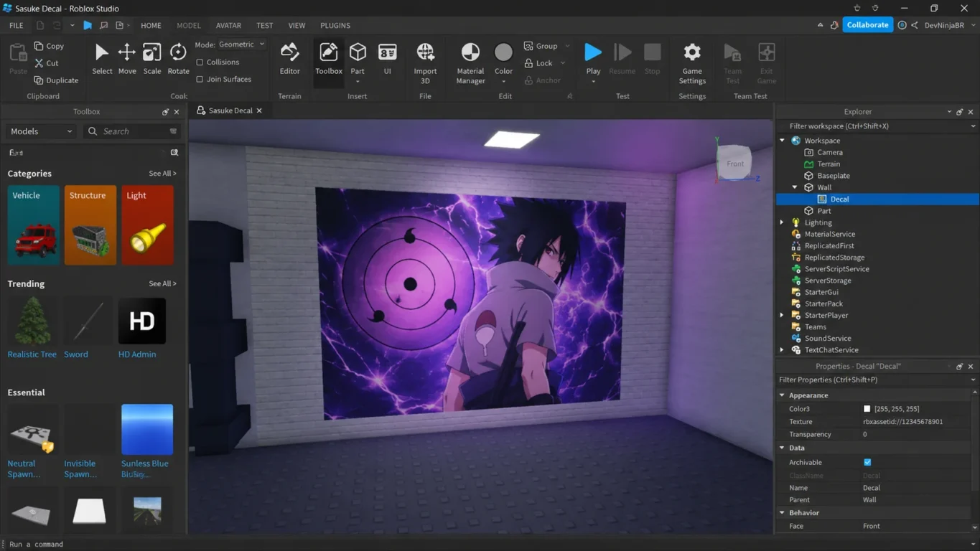The image size is (980, 551).
Task: Expand the Lighting tree node
Action: (783, 222)
